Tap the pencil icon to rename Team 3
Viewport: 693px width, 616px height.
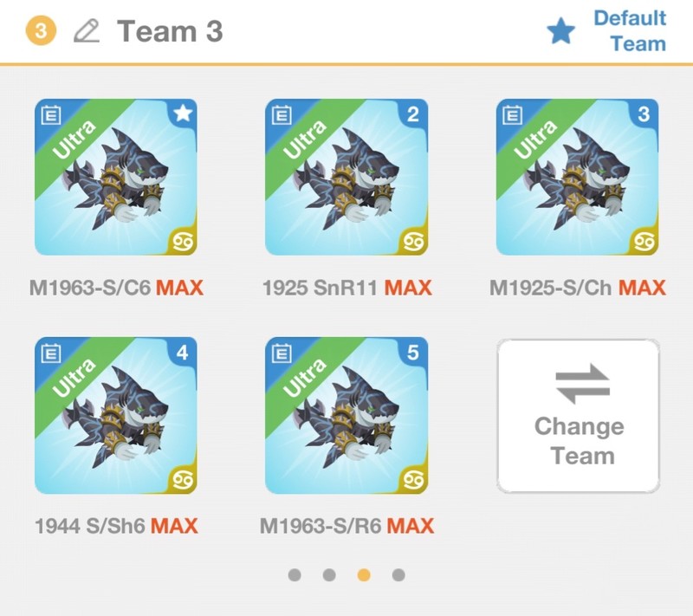[x=86, y=31]
